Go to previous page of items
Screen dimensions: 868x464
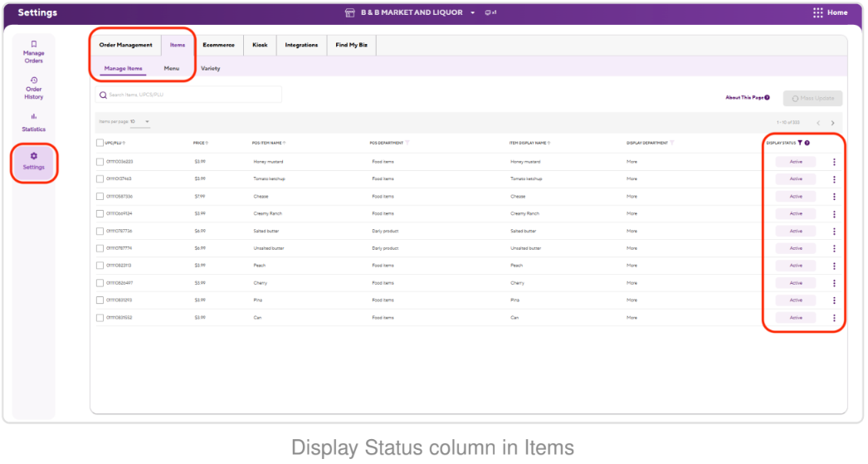[x=818, y=123]
